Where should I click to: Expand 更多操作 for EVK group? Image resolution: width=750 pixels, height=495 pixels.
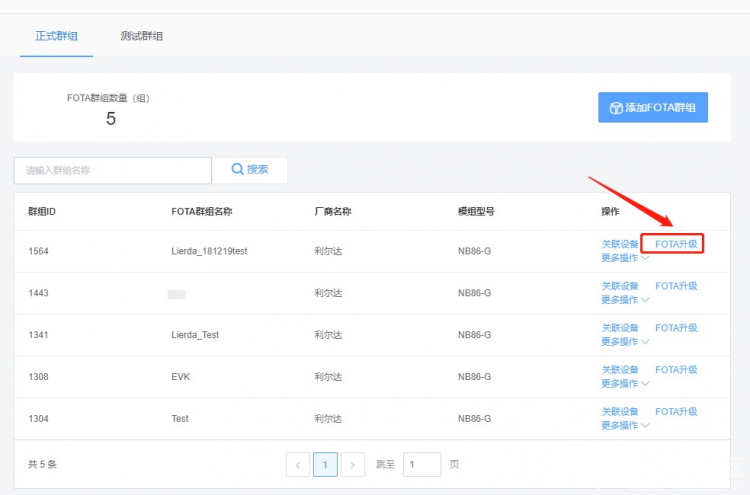coord(625,384)
